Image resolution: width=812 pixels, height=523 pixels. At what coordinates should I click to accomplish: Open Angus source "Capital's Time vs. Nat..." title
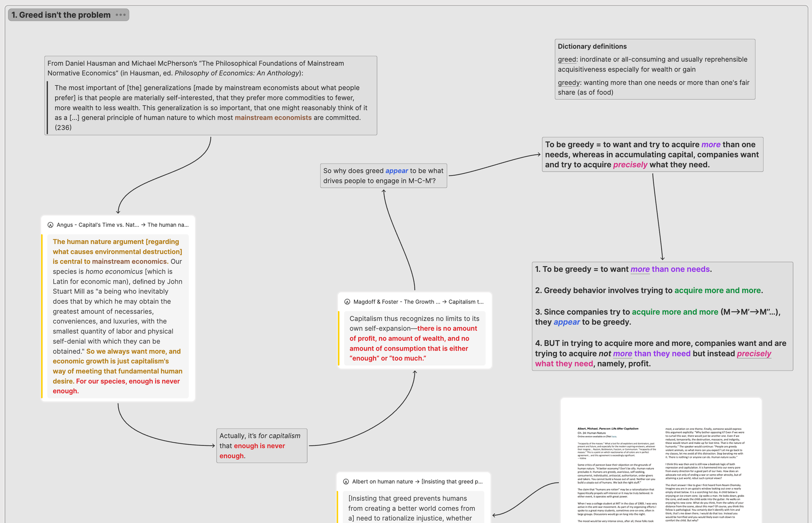pyautogui.click(x=97, y=225)
